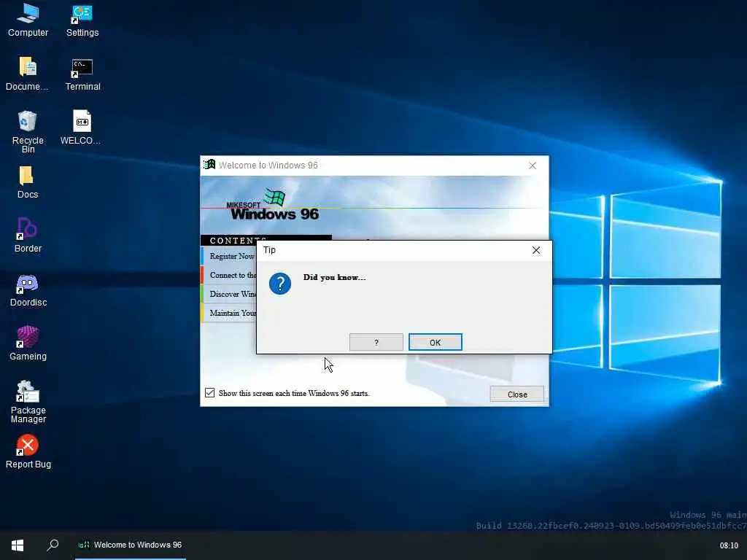Select Connect to the Internet entry
The height and width of the screenshot is (560, 747).
click(229, 275)
